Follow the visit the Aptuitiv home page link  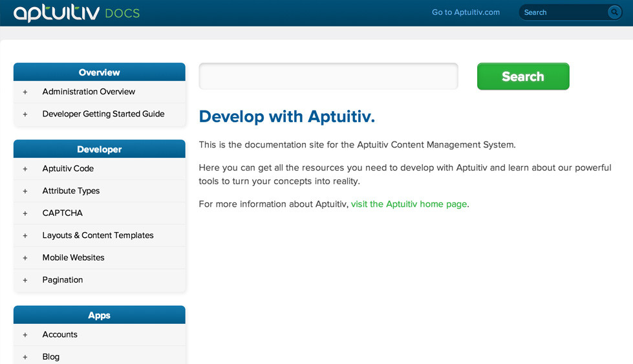click(x=409, y=204)
